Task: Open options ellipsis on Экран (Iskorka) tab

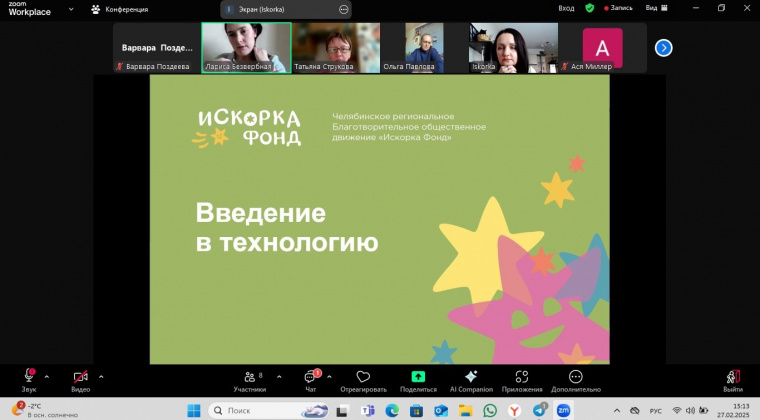Action: (x=343, y=9)
